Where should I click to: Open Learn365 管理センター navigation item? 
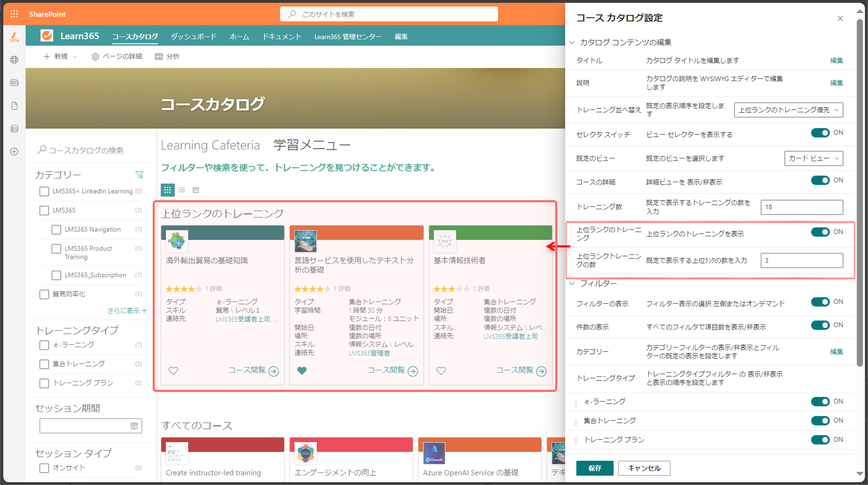pos(348,36)
